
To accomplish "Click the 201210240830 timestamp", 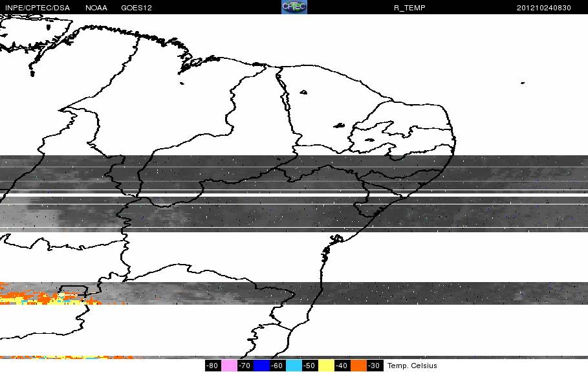I will (544, 8).
